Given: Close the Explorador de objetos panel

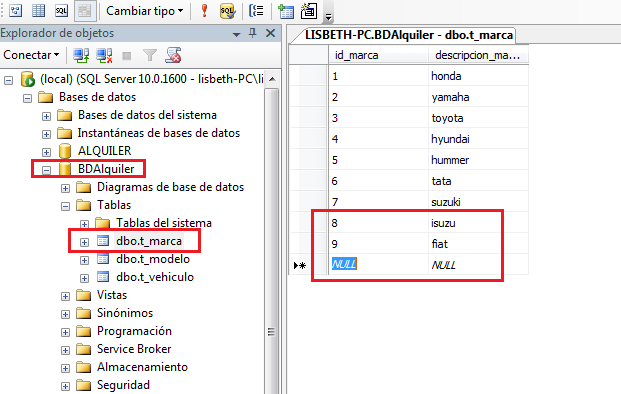Looking at the screenshot, I should click(x=270, y=33).
